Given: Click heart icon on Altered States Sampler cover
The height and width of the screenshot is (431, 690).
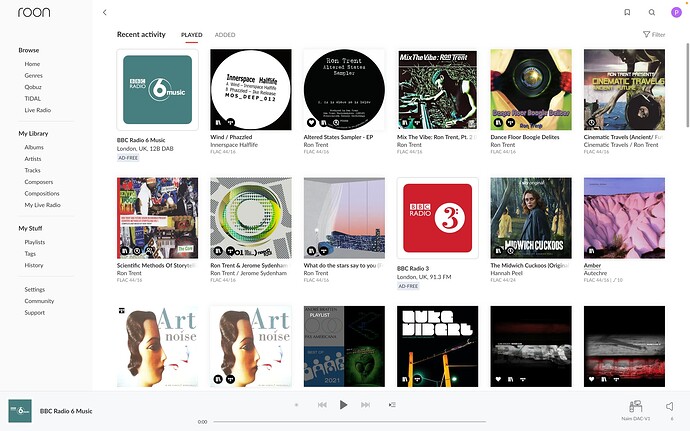Looking at the screenshot, I should [311, 122].
